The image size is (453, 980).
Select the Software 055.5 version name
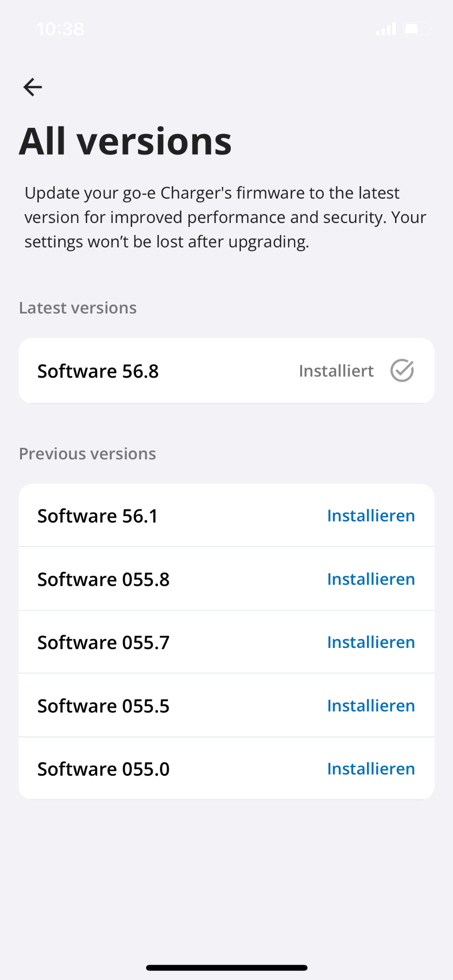[x=103, y=706]
